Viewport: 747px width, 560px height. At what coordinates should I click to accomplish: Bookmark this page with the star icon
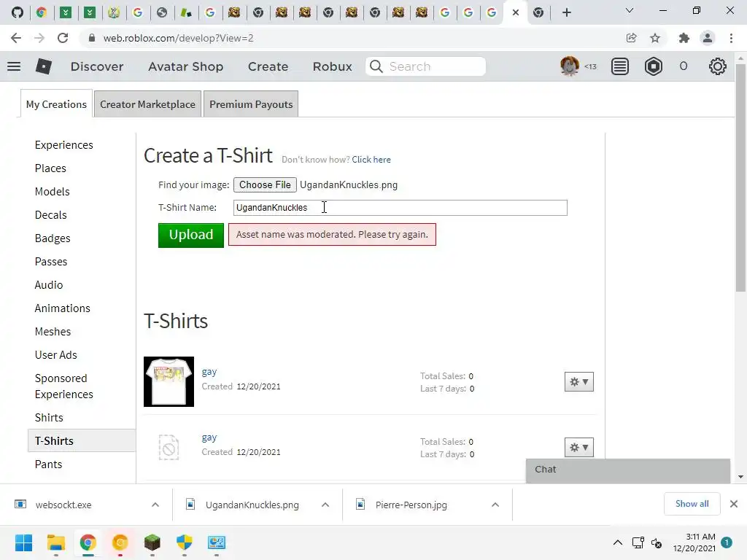(x=655, y=38)
